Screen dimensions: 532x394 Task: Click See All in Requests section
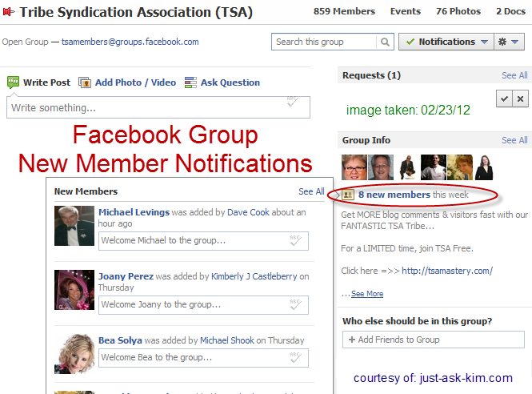[x=514, y=75]
